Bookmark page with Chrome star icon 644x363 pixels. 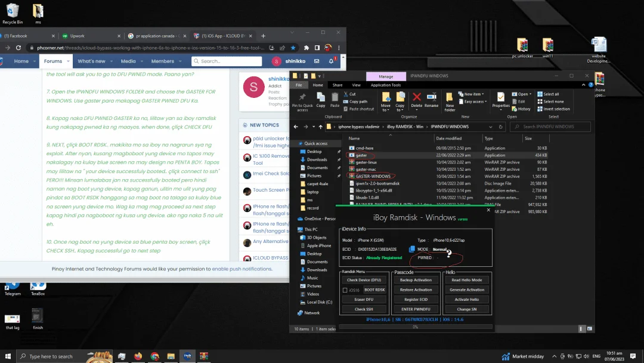(x=293, y=48)
